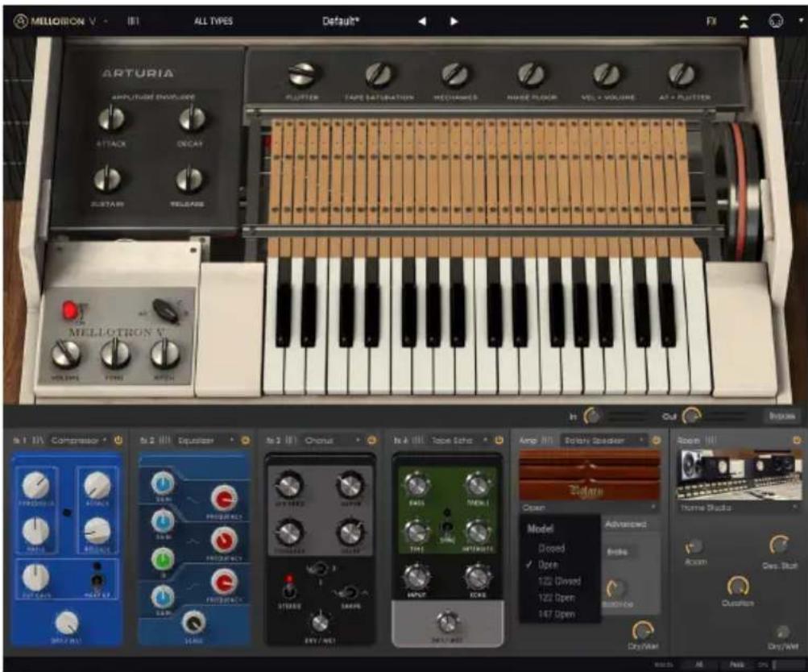Open the Rotary Speaker amp type dropdown
808x672 pixels.
(x=603, y=440)
